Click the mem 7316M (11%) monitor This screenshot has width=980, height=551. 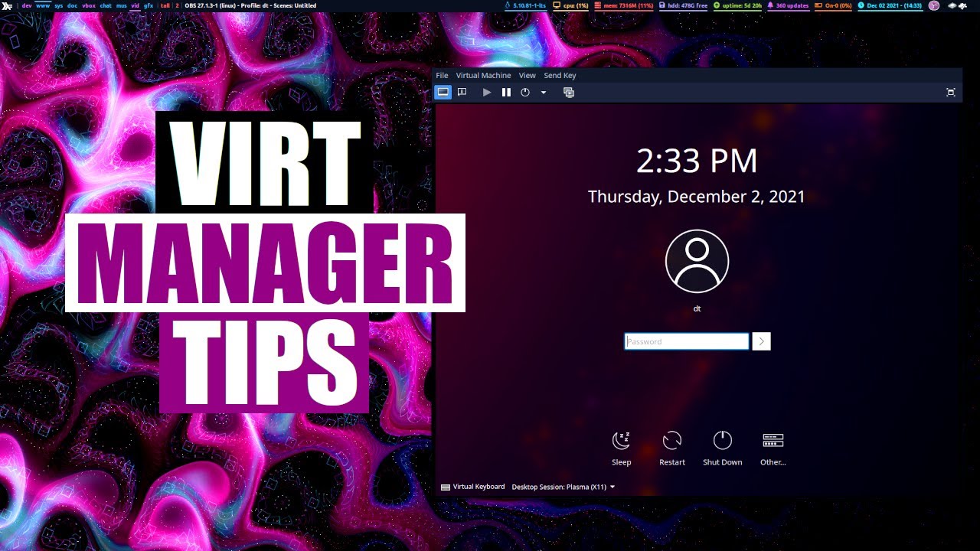[624, 5]
